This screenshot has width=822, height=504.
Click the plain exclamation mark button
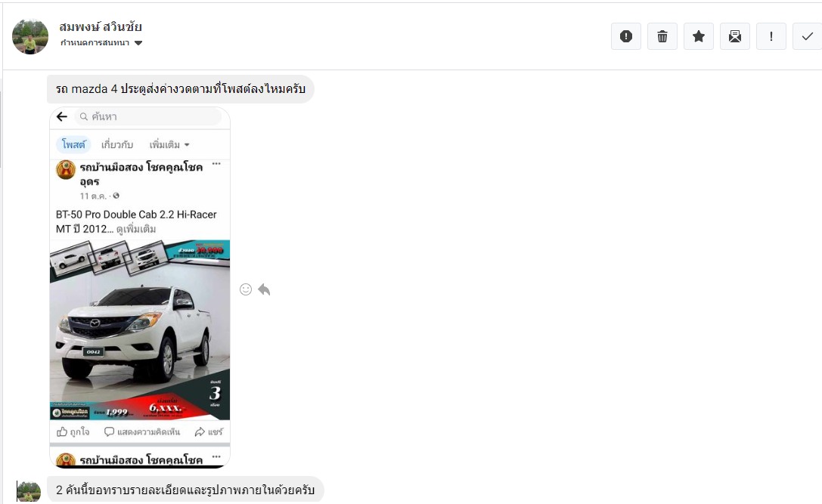771,36
